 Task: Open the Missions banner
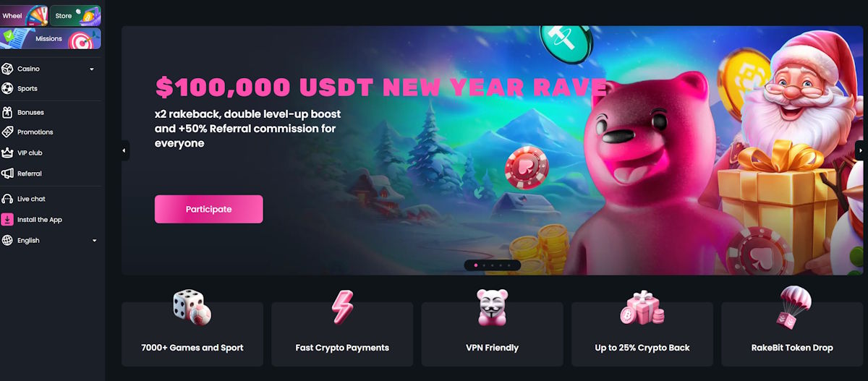(51, 38)
